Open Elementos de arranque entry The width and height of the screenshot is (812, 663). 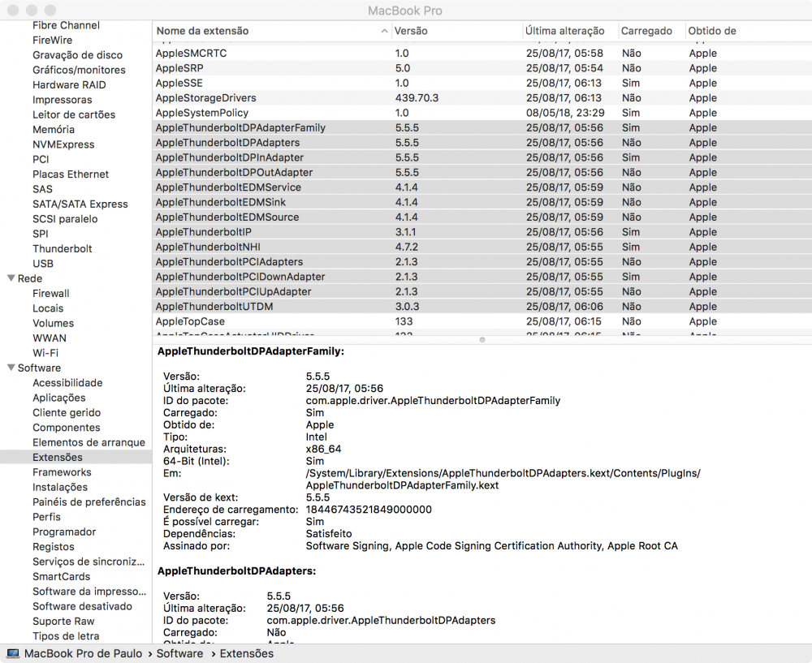point(89,443)
